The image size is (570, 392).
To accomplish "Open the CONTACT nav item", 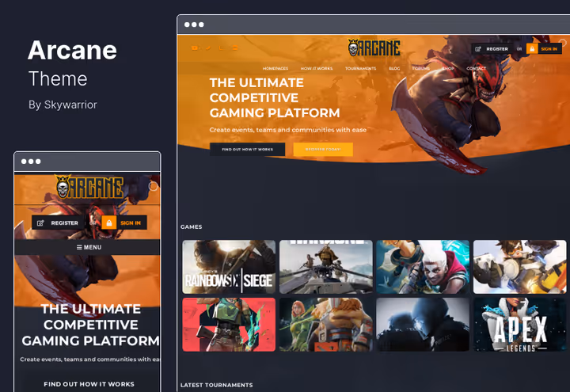I will click(477, 68).
